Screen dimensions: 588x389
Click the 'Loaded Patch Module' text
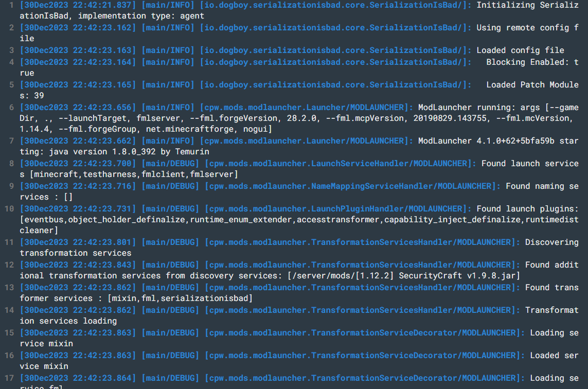pos(532,85)
